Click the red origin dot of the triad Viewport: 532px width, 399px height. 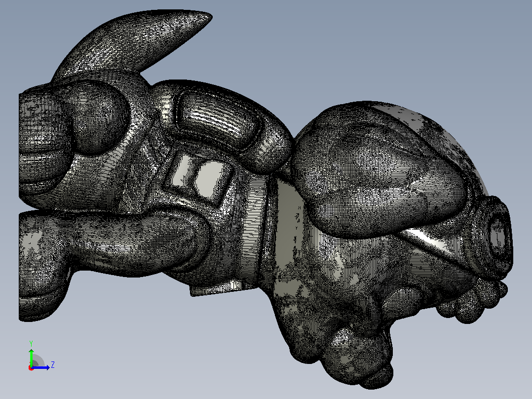click(x=31, y=368)
